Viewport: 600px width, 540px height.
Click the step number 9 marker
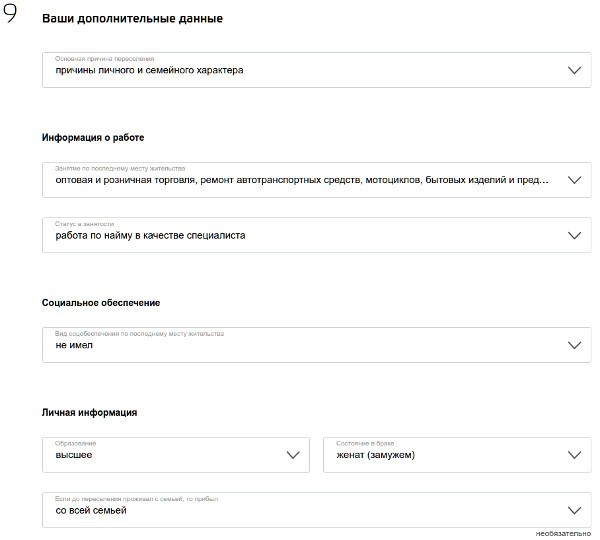pyautogui.click(x=11, y=18)
